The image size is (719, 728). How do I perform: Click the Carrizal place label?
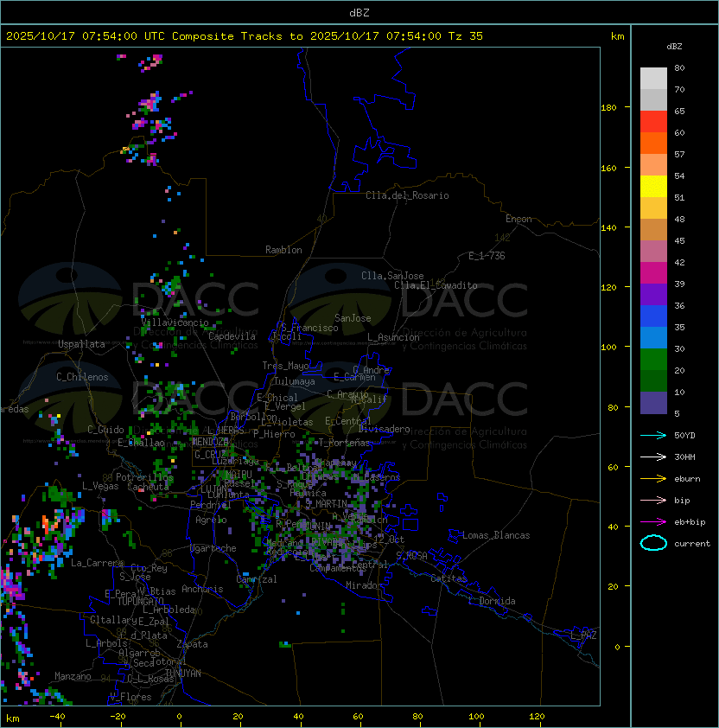(x=256, y=579)
